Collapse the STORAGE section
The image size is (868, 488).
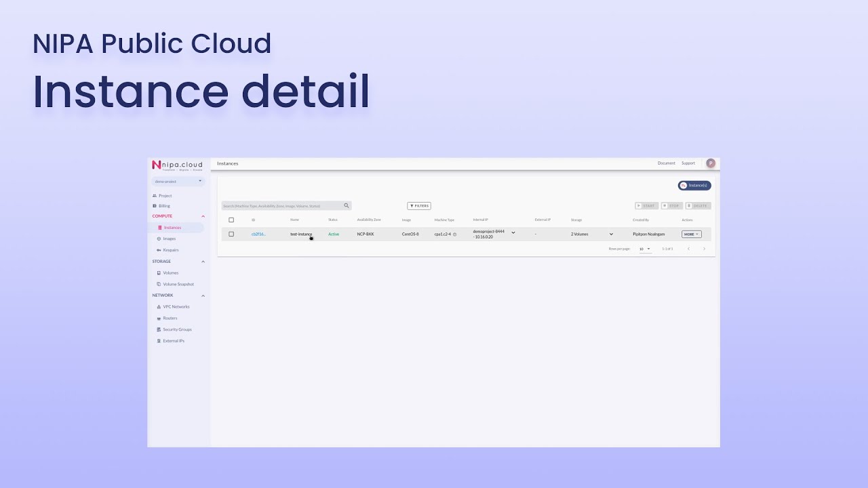click(203, 262)
